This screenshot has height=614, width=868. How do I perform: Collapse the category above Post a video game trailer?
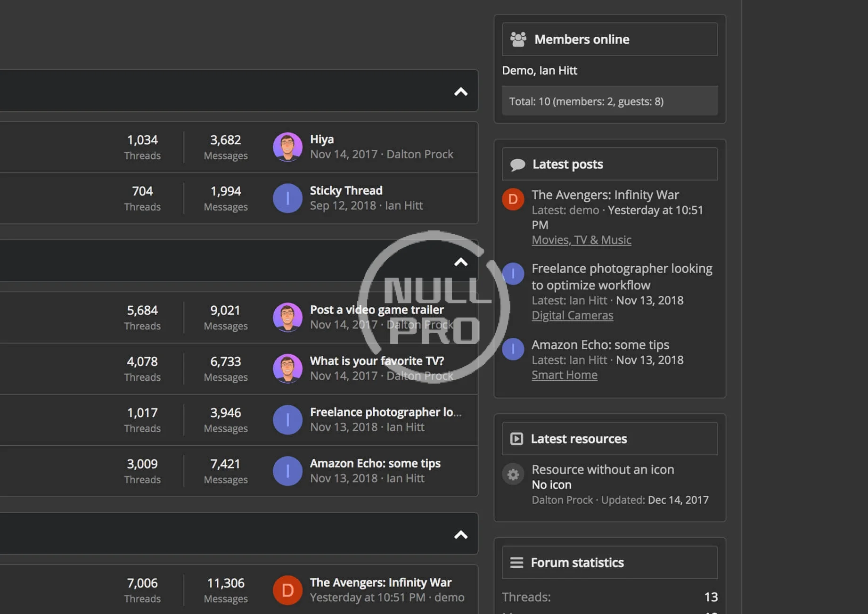click(460, 262)
